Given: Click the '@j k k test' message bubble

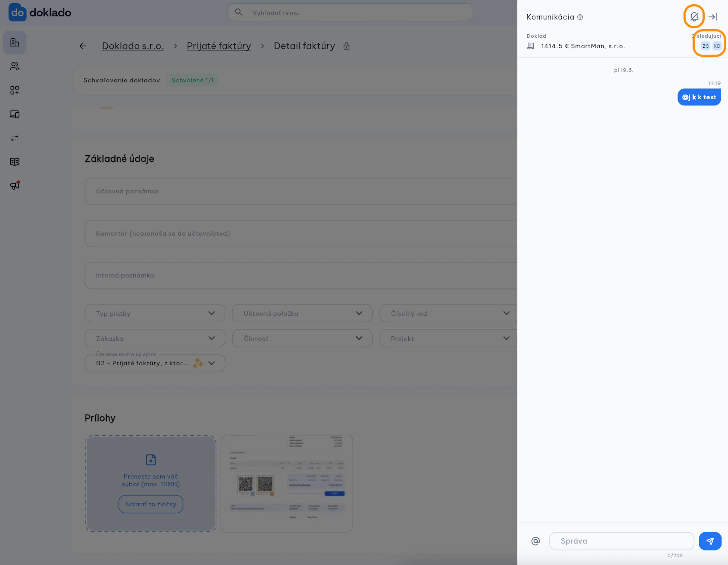Looking at the screenshot, I should point(699,97).
